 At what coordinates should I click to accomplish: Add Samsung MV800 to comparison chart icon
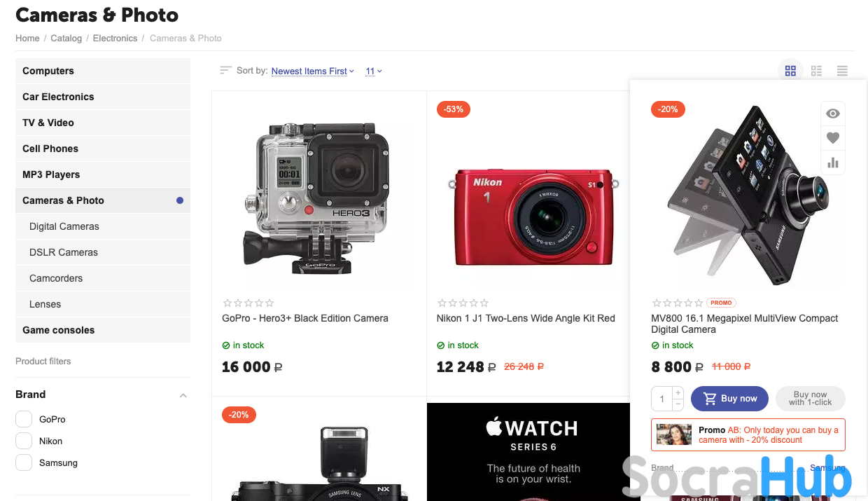[x=833, y=163]
